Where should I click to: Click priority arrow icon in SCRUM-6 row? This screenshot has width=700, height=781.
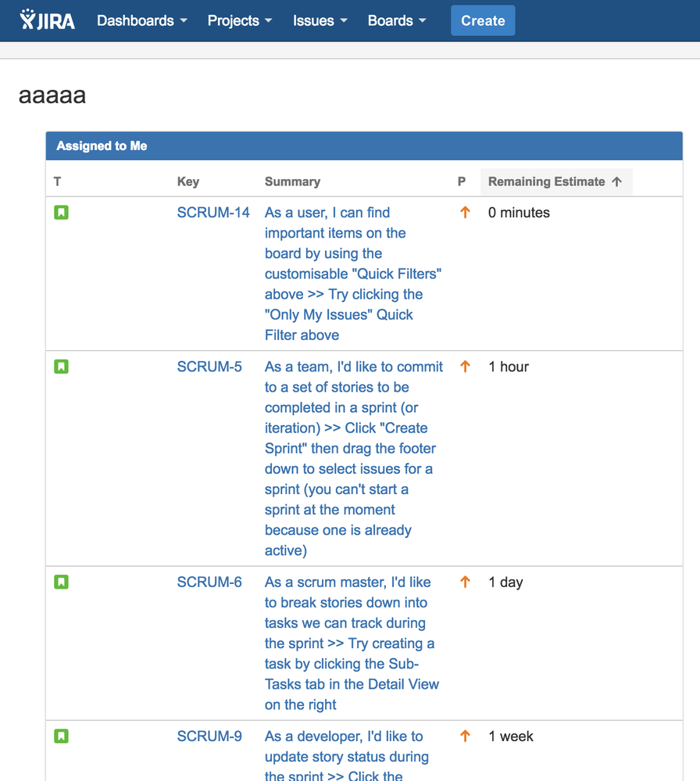point(465,582)
